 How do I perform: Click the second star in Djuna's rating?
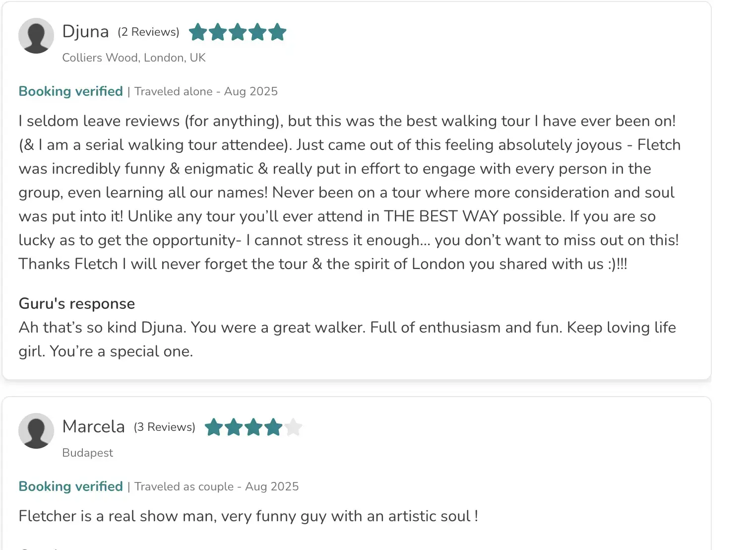point(218,32)
